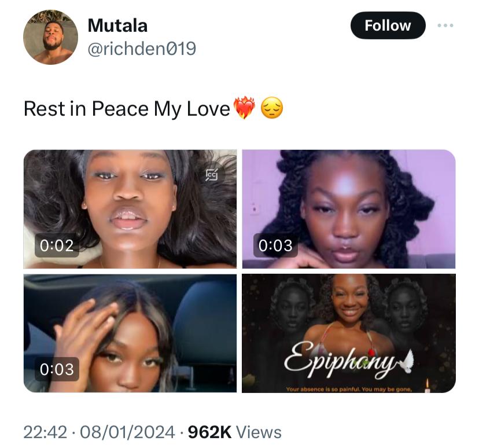Image resolution: width=479 pixels, height=448 pixels.
Task: Click the 0:03 badge on the car video
Action: (56, 369)
